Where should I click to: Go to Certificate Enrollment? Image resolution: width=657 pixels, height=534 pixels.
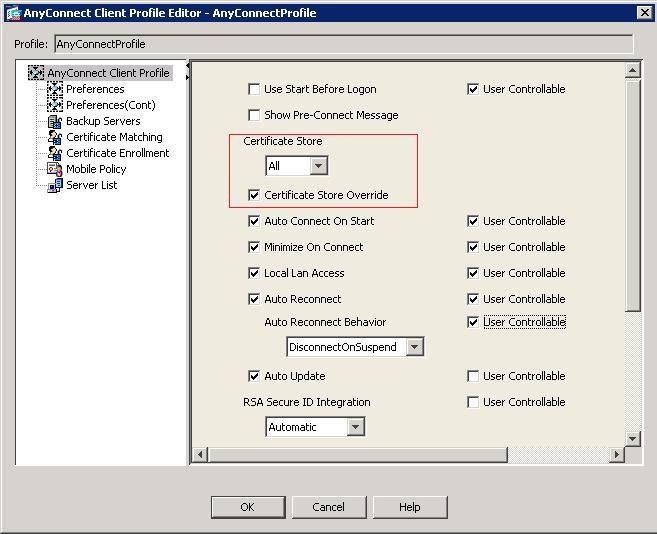[x=117, y=153]
